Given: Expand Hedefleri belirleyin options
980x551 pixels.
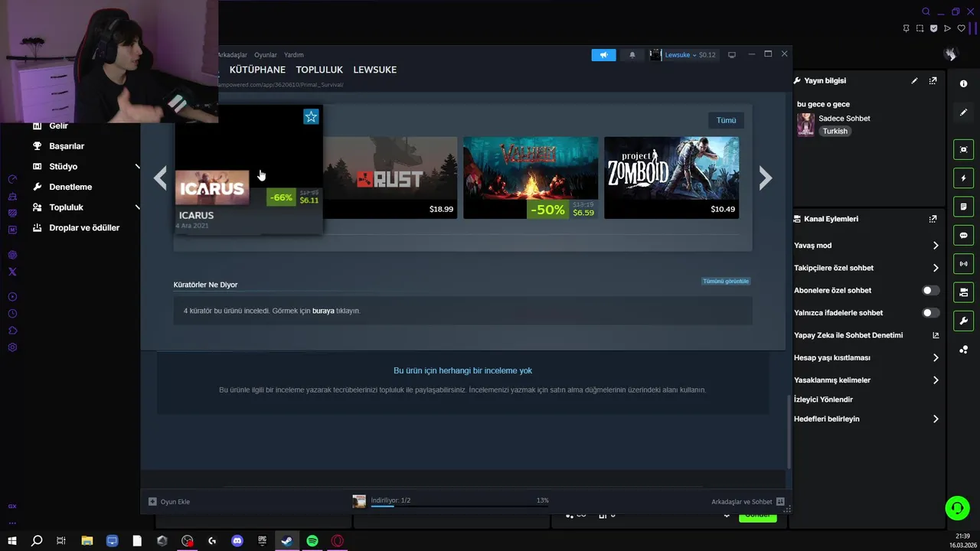Looking at the screenshot, I should 936,419.
